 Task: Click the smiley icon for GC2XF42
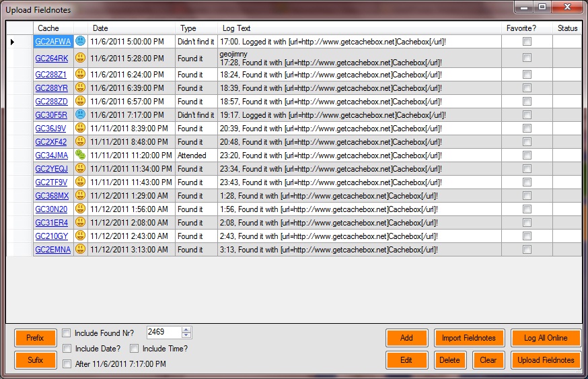pyautogui.click(x=80, y=141)
